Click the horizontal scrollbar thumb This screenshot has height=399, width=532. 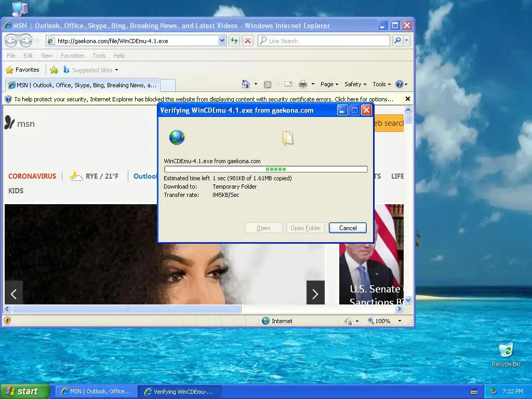tap(127, 309)
